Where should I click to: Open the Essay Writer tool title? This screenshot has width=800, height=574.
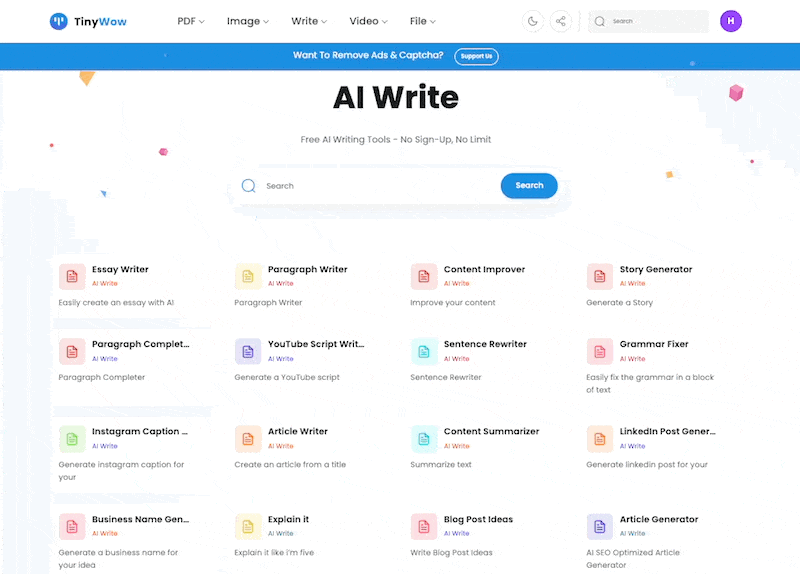(x=120, y=269)
